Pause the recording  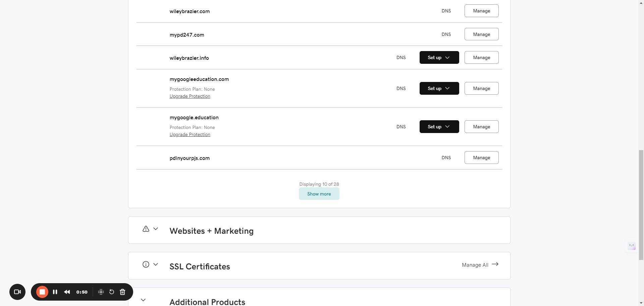(55, 292)
